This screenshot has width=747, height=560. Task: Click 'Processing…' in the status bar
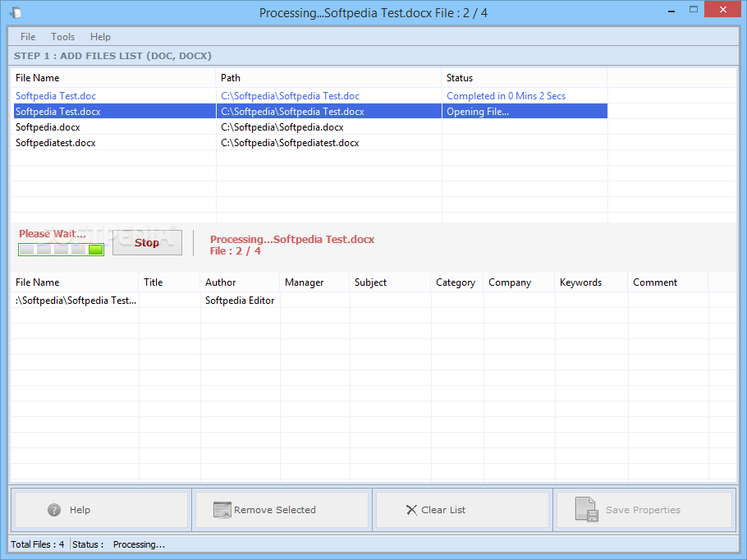point(139,544)
